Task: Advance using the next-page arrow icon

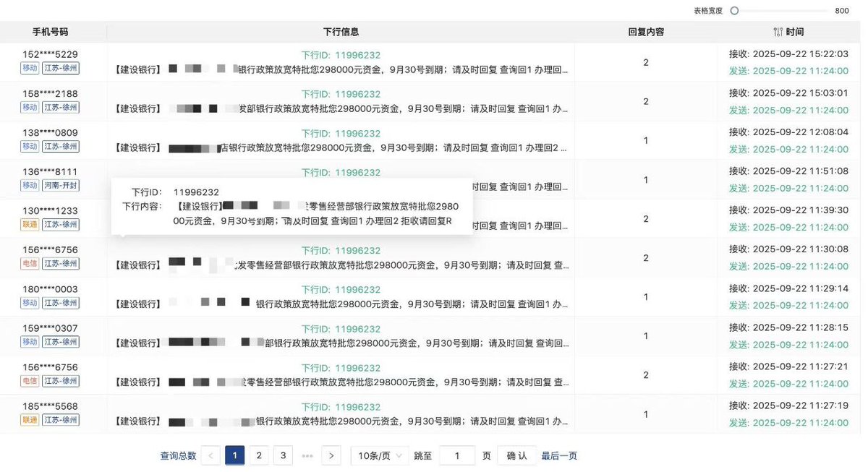Action: (331, 455)
